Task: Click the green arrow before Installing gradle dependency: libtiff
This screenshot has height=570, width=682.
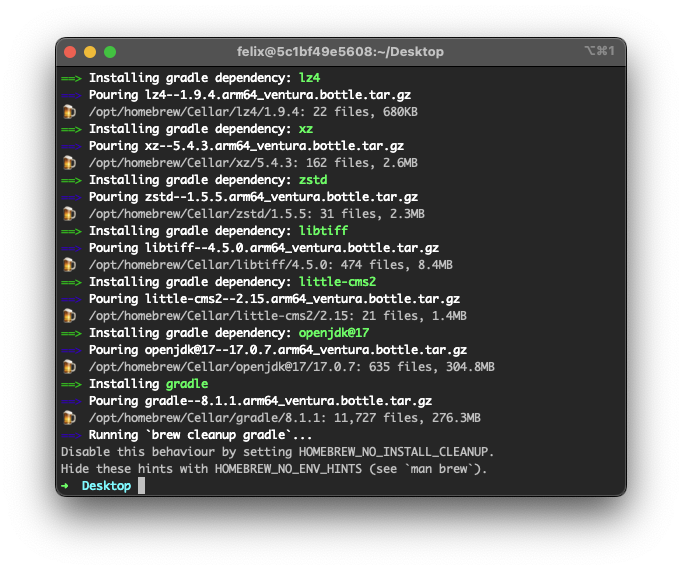Action: 71,231
